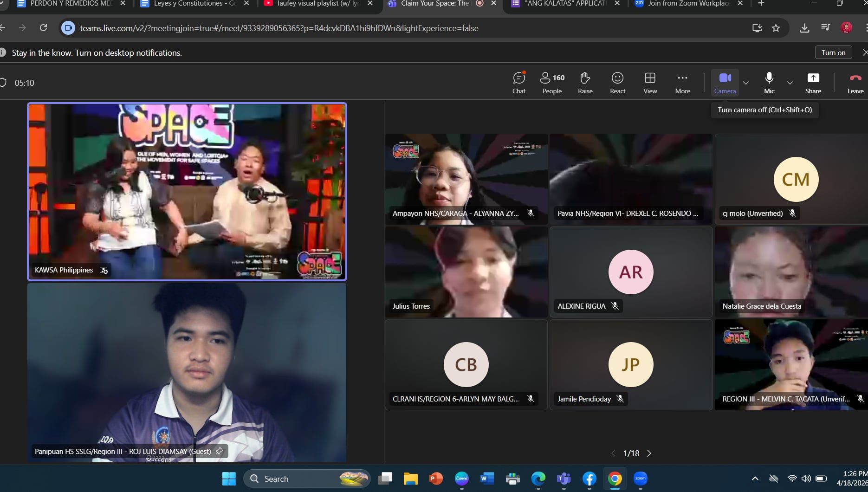
Task: Select REGION III MELVIN TACATA tile
Action: (791, 365)
